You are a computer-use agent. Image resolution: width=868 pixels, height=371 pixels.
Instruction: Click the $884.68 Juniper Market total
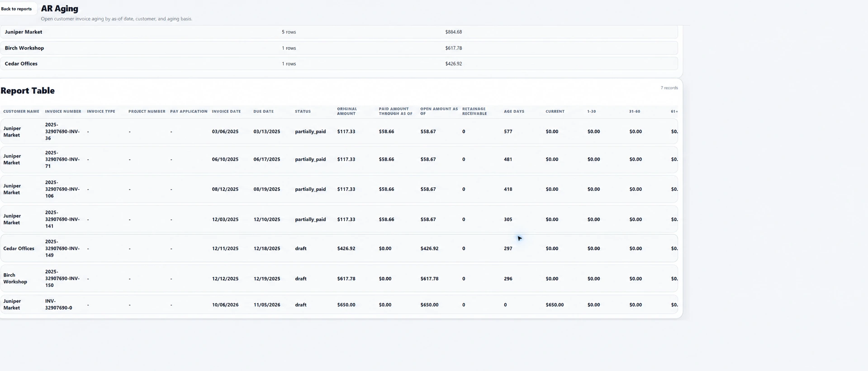453,32
